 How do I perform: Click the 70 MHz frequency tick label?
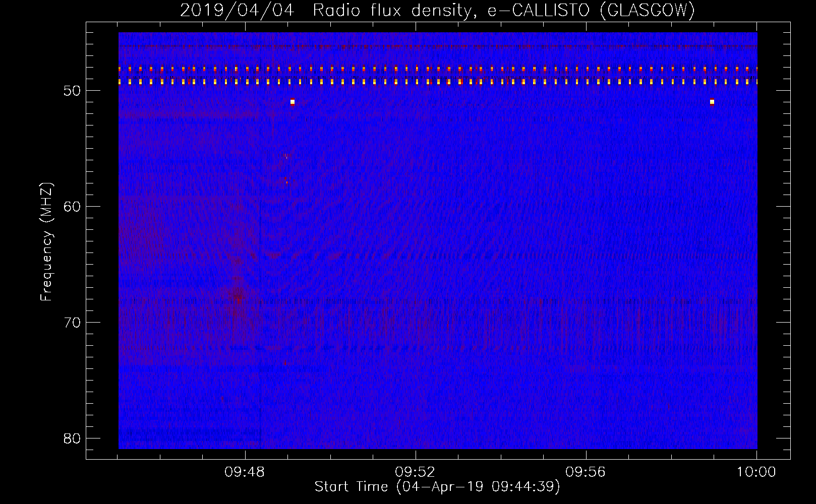coord(73,323)
